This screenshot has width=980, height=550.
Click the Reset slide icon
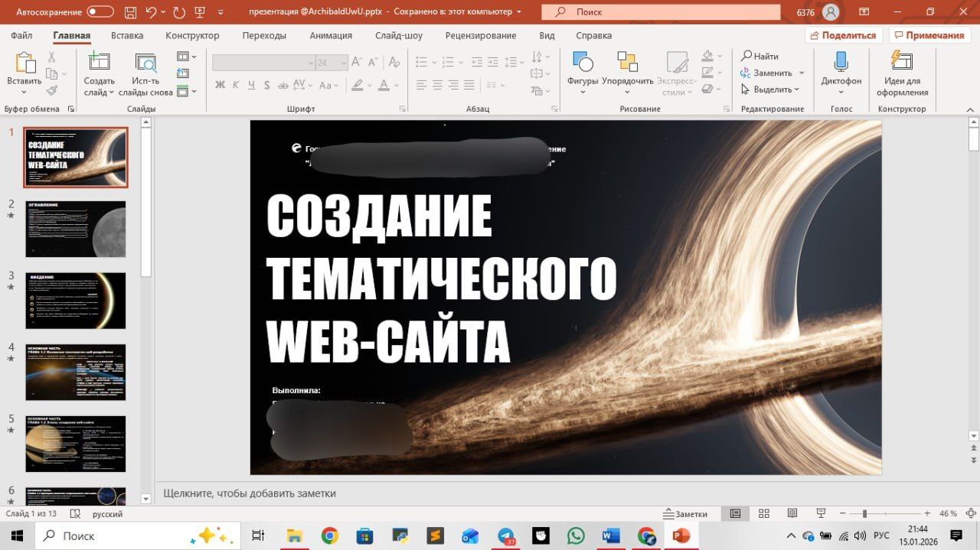tap(183, 73)
